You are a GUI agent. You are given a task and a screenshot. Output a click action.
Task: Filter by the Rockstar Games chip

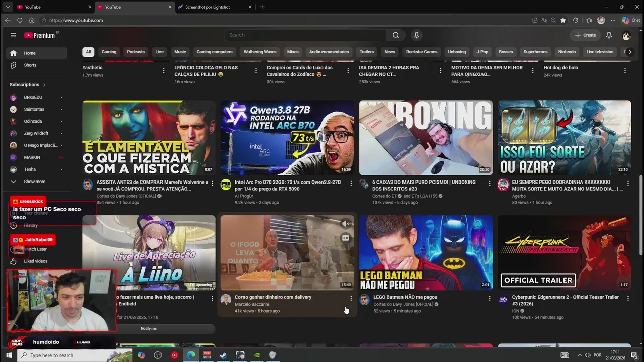(x=422, y=52)
